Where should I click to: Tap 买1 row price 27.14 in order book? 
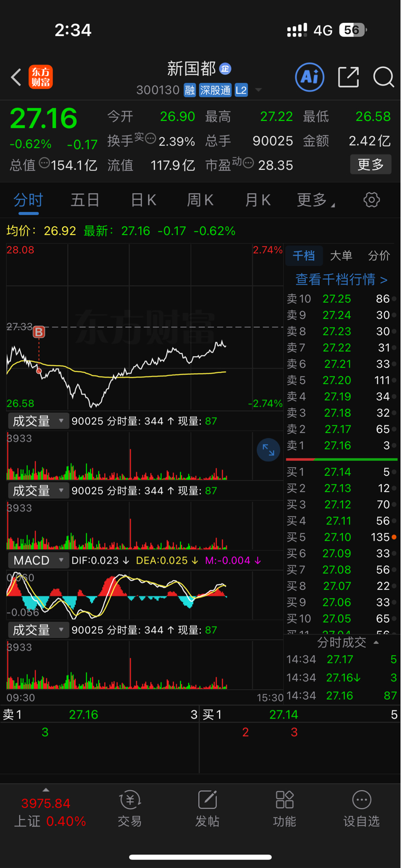(x=337, y=472)
